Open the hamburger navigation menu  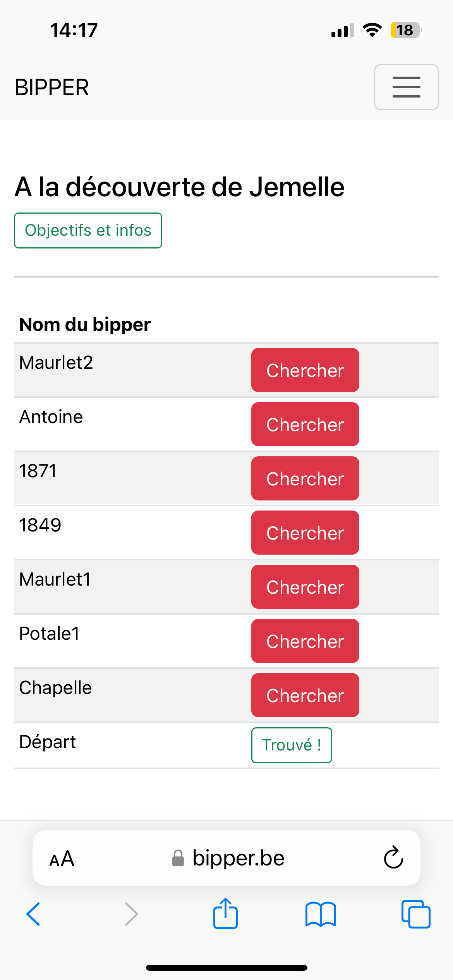point(406,87)
